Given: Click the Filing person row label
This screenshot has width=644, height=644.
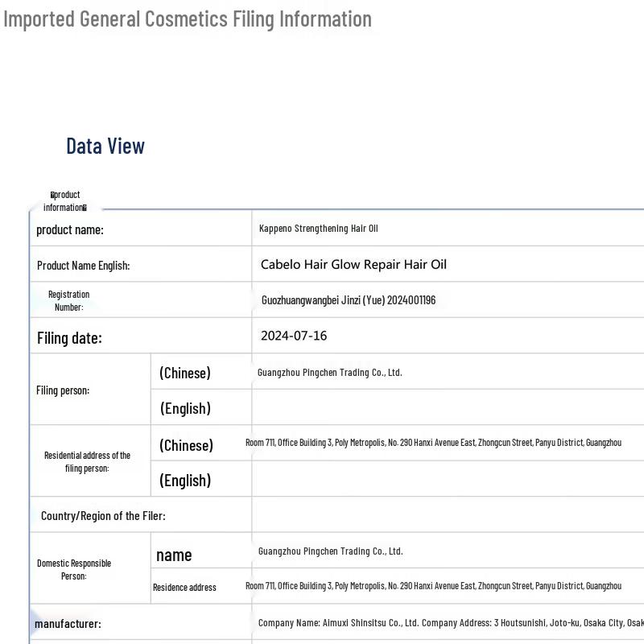Looking at the screenshot, I should tap(63, 390).
